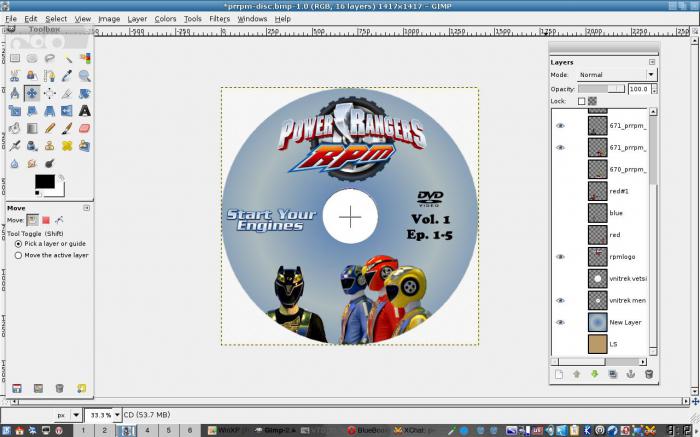
Task: Set Move mode to path
Action: point(59,220)
